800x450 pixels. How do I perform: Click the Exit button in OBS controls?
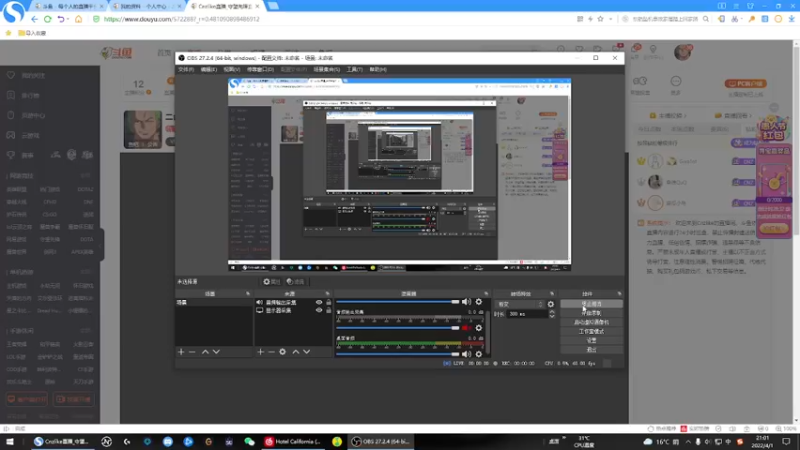pyautogui.click(x=591, y=349)
